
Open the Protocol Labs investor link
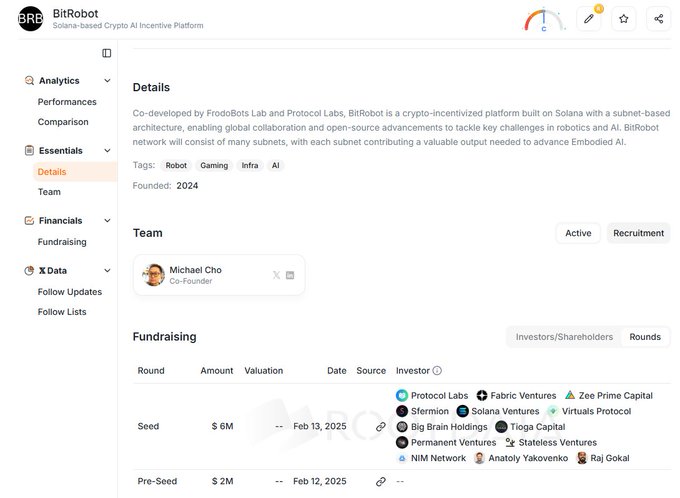tap(439, 396)
